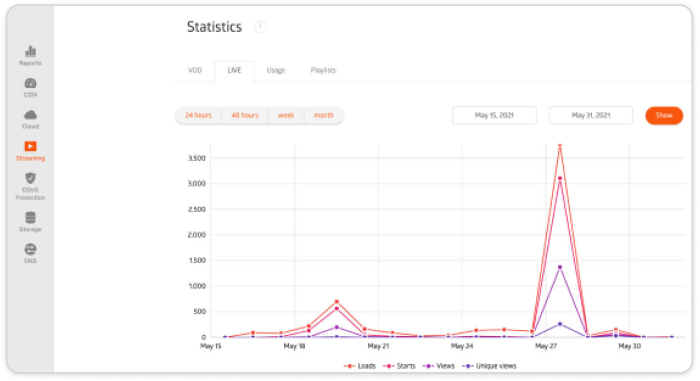The width and height of the screenshot is (700, 381).
Task: Select the Streaming play icon
Action: point(30,147)
